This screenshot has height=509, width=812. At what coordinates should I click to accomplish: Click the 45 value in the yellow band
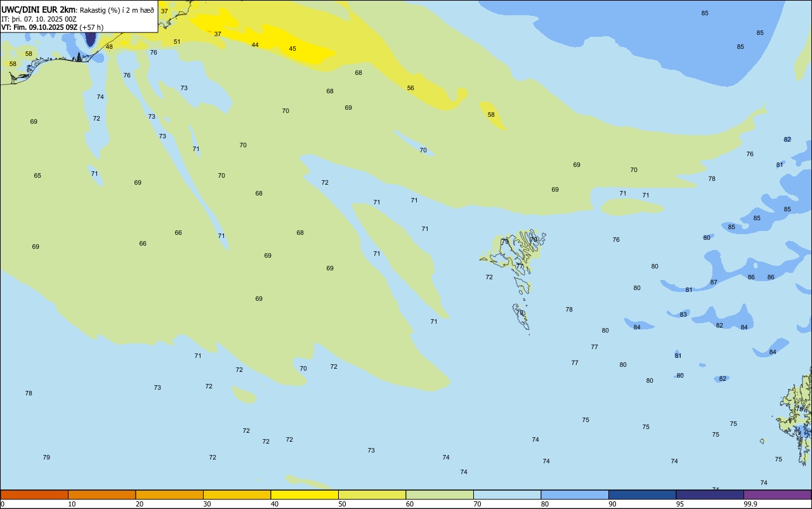tap(292, 49)
